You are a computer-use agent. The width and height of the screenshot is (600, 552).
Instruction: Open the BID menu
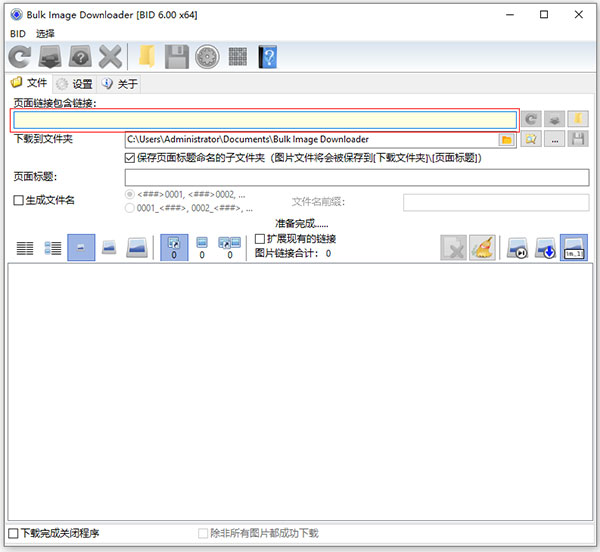[18, 34]
